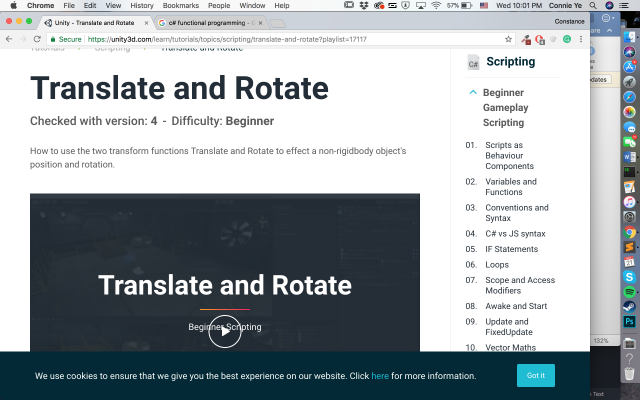
Task: Click the green circular extension icon
Action: pyautogui.click(x=567, y=39)
